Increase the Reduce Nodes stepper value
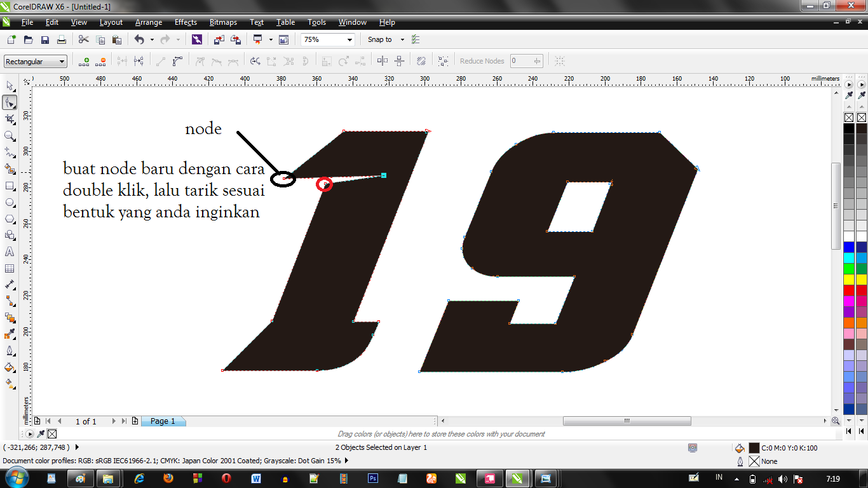The height and width of the screenshot is (488, 868). pyautogui.click(x=536, y=58)
